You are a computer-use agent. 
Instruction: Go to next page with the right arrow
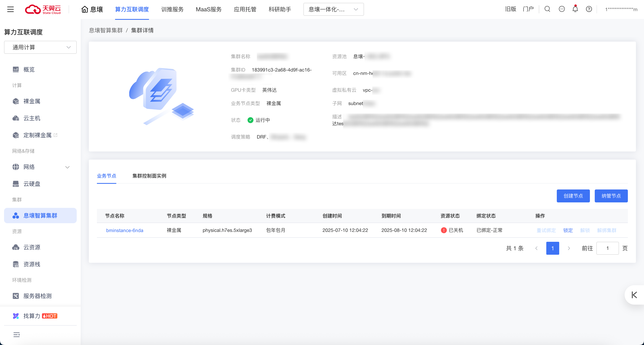coord(569,248)
